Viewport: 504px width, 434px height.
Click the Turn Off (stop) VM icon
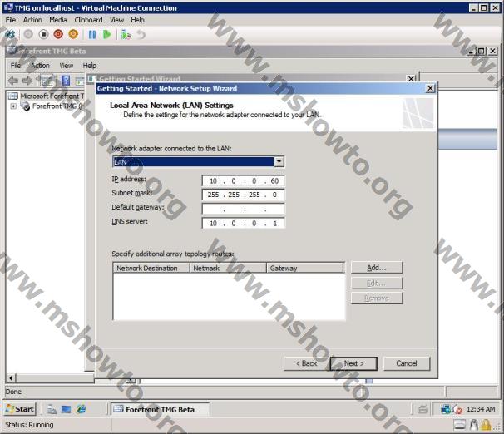click(x=43, y=34)
